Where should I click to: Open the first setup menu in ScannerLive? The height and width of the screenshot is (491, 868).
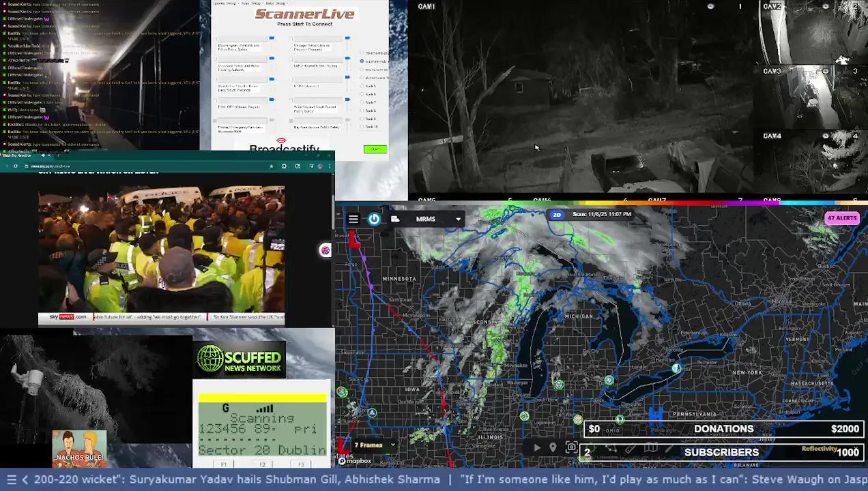click(225, 3)
